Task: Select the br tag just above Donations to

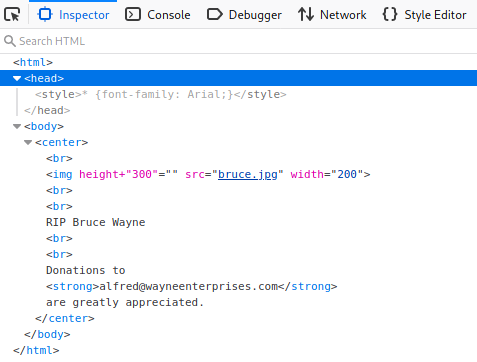Action: point(59,254)
